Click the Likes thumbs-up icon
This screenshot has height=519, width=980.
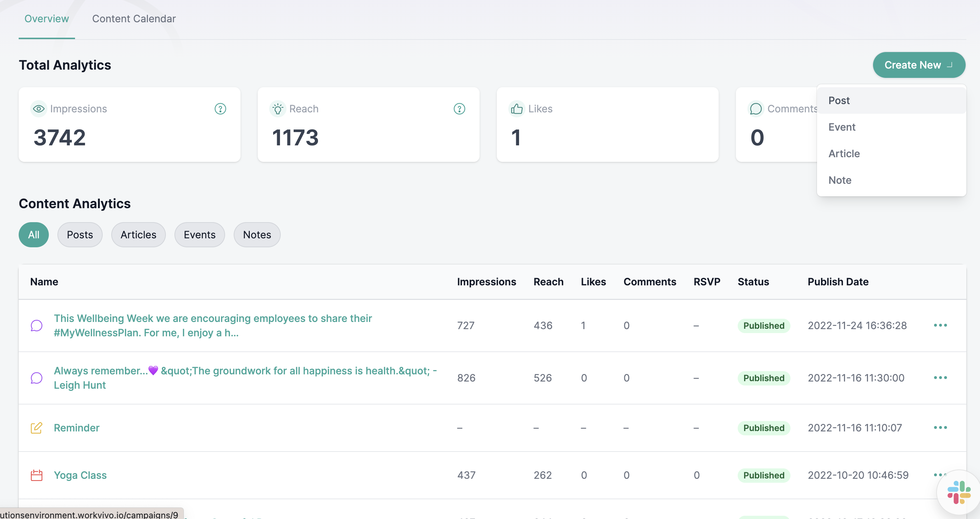click(x=517, y=109)
